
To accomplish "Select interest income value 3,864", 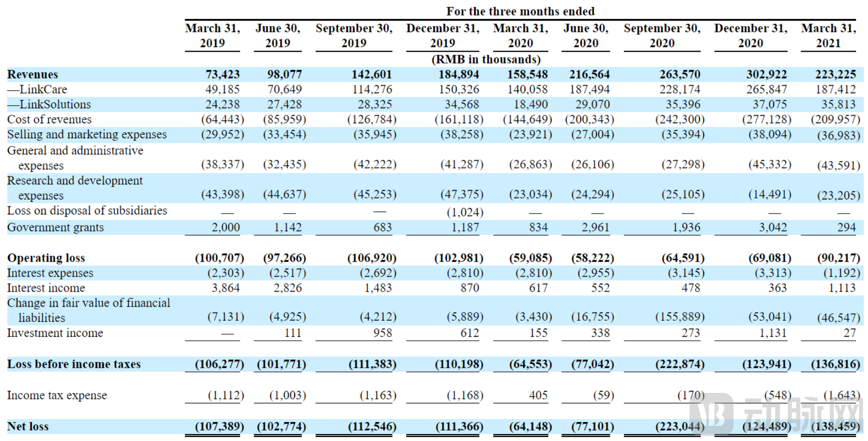I will pyautogui.click(x=226, y=288).
